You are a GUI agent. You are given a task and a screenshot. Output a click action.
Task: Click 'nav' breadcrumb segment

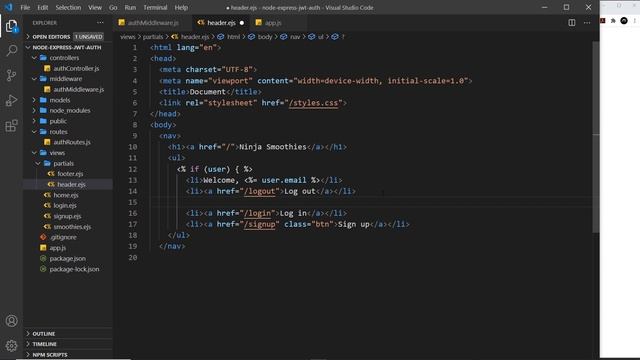pyautogui.click(x=295, y=37)
